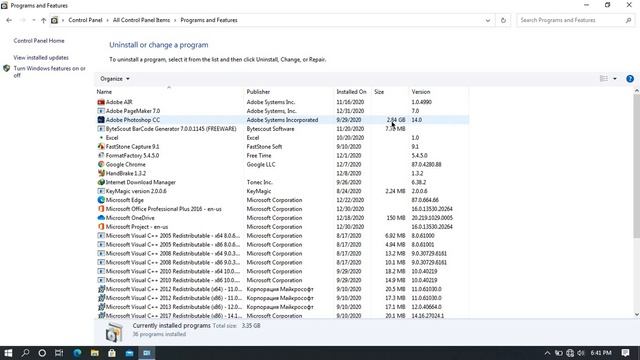Click the search magnifier icon in search box
The image size is (640, 360).
point(628,20)
